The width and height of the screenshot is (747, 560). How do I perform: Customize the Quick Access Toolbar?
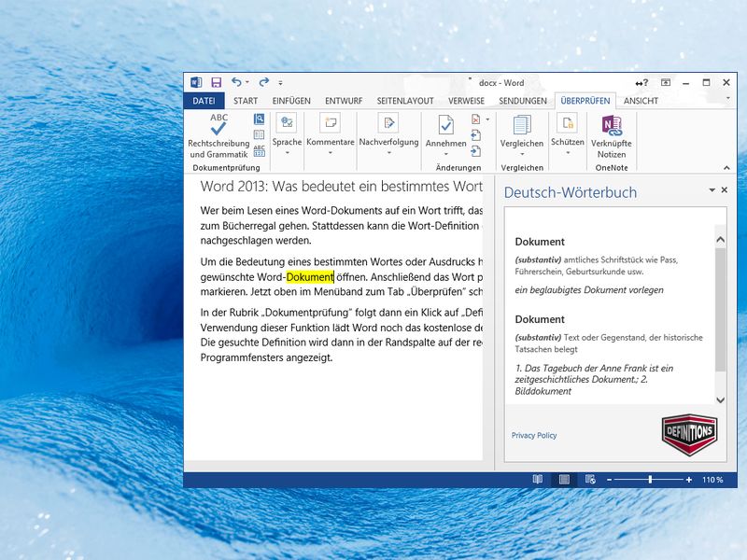coord(281,82)
